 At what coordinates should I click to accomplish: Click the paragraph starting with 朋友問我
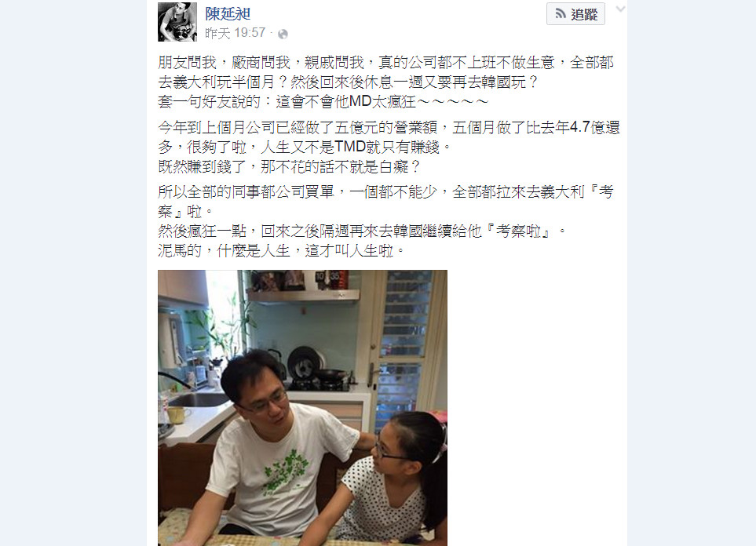(385, 72)
